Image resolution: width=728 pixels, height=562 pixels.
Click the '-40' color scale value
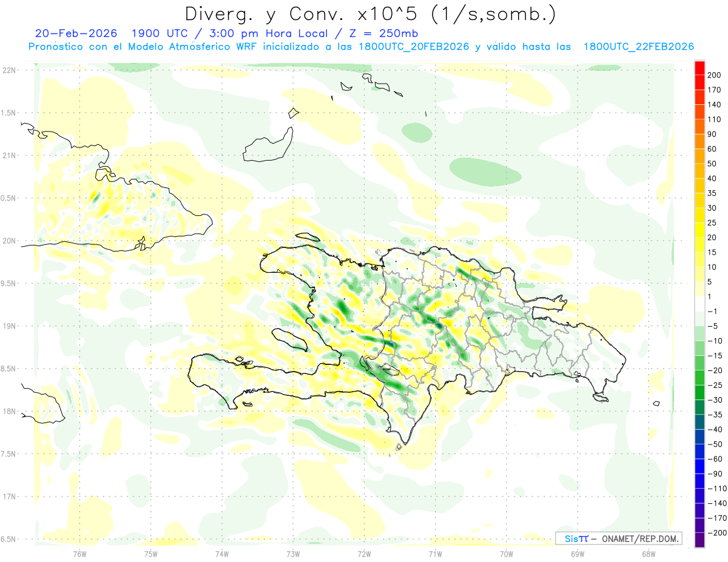(715, 429)
